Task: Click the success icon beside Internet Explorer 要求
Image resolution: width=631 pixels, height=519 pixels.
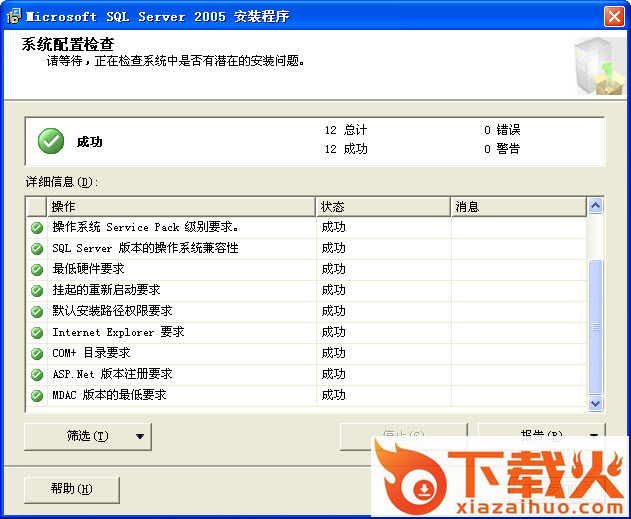Action: coord(37,332)
